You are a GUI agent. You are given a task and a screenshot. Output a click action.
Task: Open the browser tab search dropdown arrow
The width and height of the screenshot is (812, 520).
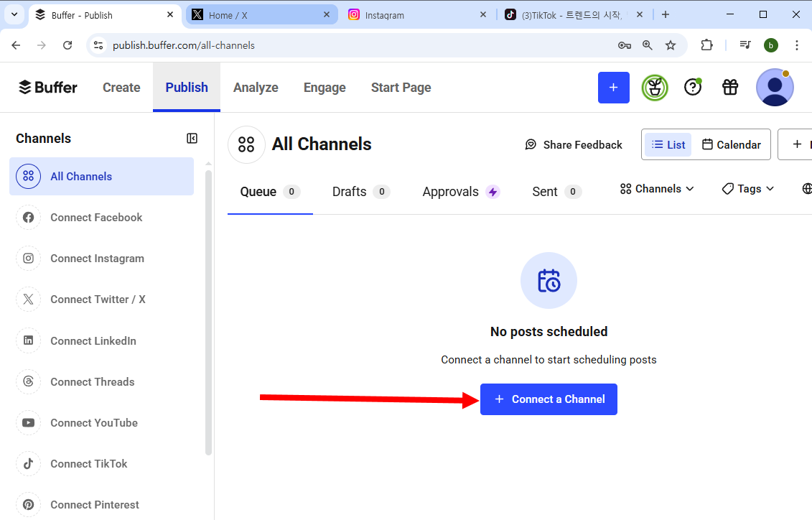coord(14,14)
